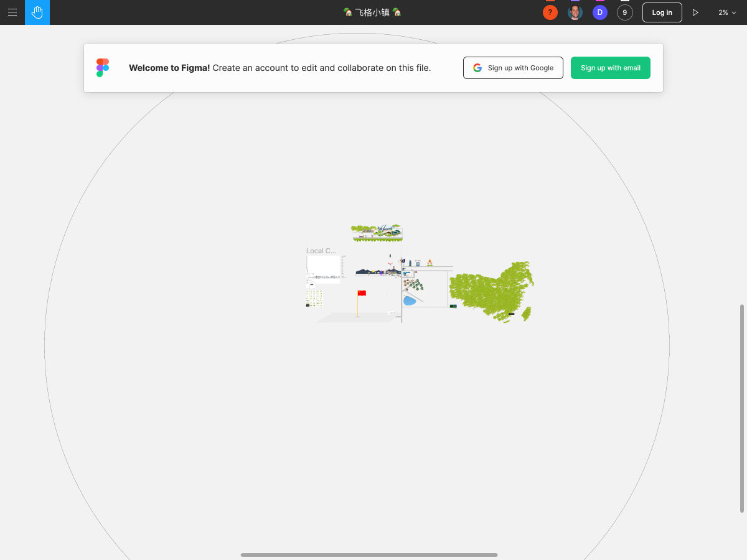Sign up with email

point(611,68)
